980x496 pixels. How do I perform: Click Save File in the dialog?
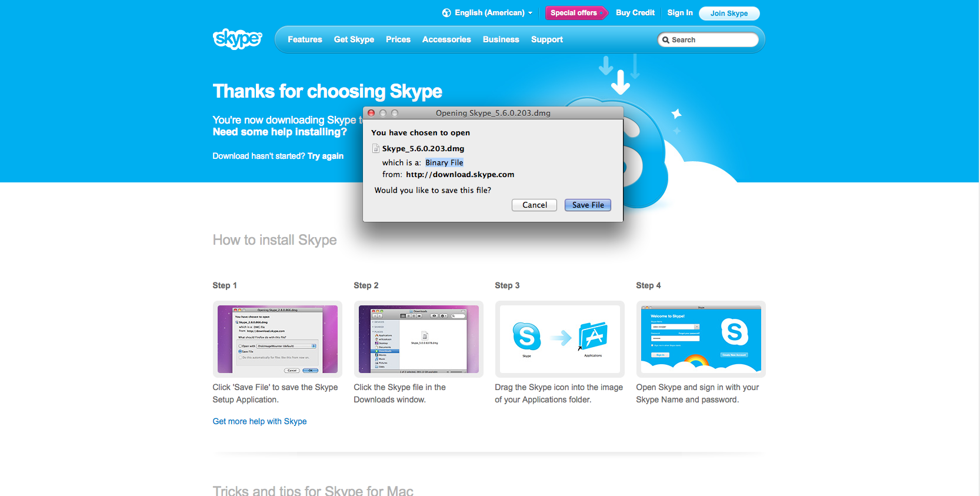click(588, 205)
